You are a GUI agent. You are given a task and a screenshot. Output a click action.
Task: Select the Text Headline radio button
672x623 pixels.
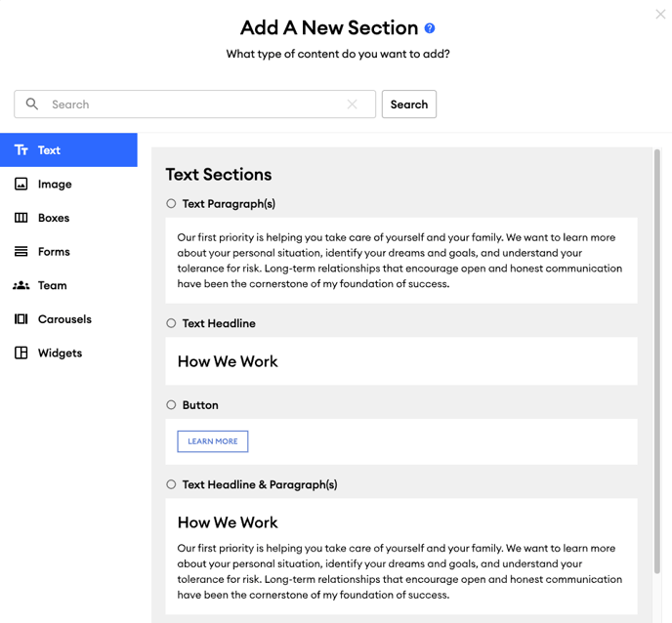(x=171, y=323)
